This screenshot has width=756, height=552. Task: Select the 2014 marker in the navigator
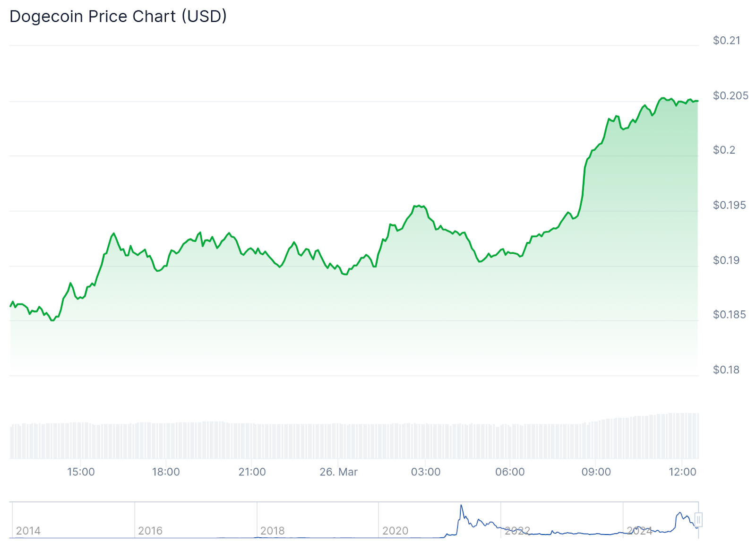[x=28, y=531]
